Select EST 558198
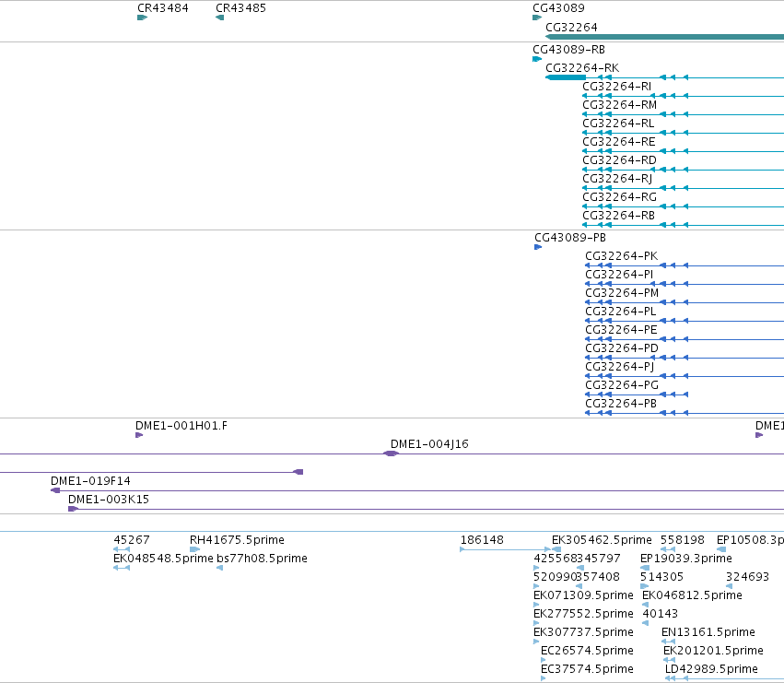 [x=683, y=540]
